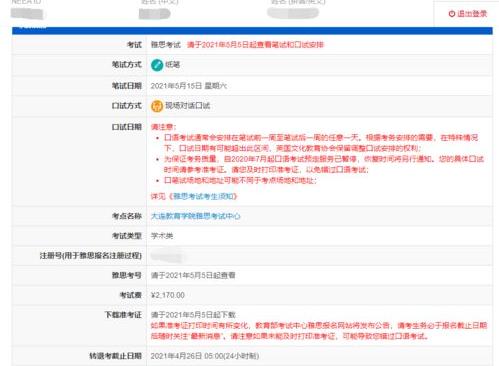499x366 pixels.
Task: Click the 请于2021年5月5日起查看 text in 雅思考号 row
Action: [193, 275]
